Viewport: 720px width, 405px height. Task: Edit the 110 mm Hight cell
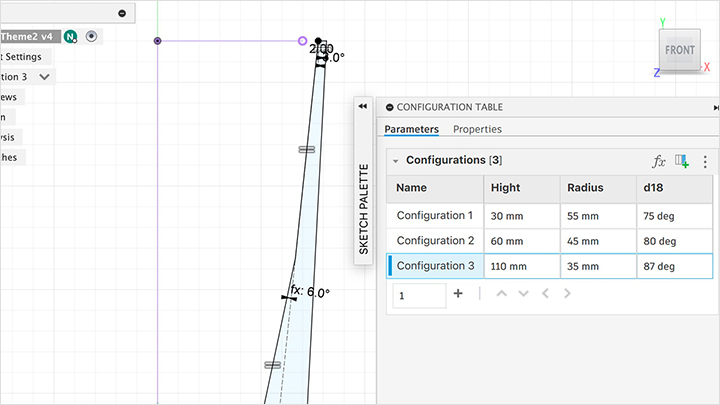click(522, 266)
